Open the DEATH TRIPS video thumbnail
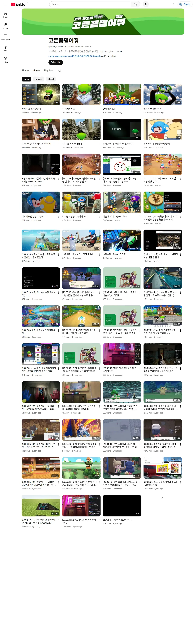 click(x=41, y=164)
